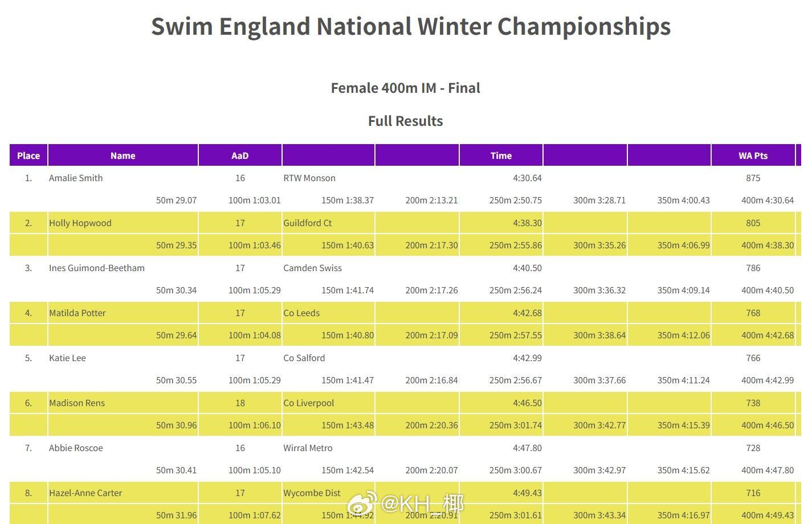Click Abbie Roscoe's name

[x=76, y=448]
